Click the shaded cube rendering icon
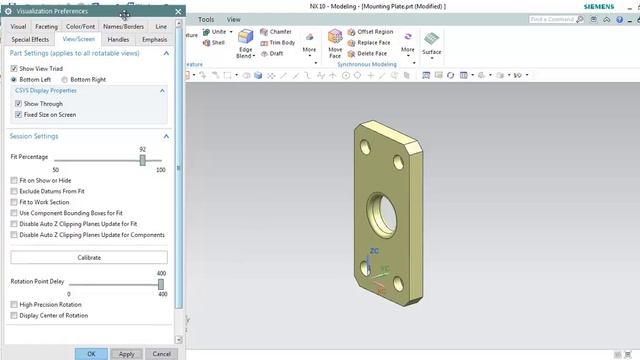640x360 pixels. 258,75
